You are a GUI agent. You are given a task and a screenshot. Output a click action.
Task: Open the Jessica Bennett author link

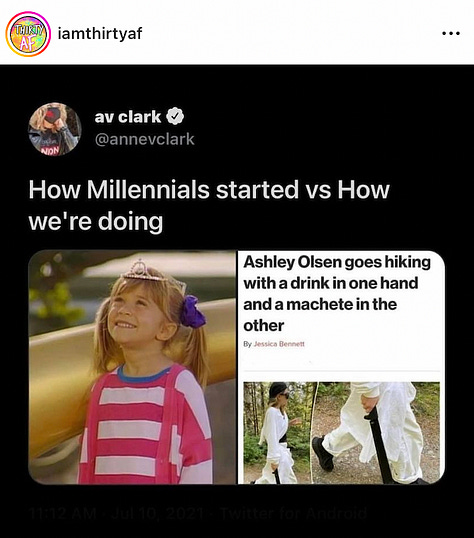tap(279, 344)
